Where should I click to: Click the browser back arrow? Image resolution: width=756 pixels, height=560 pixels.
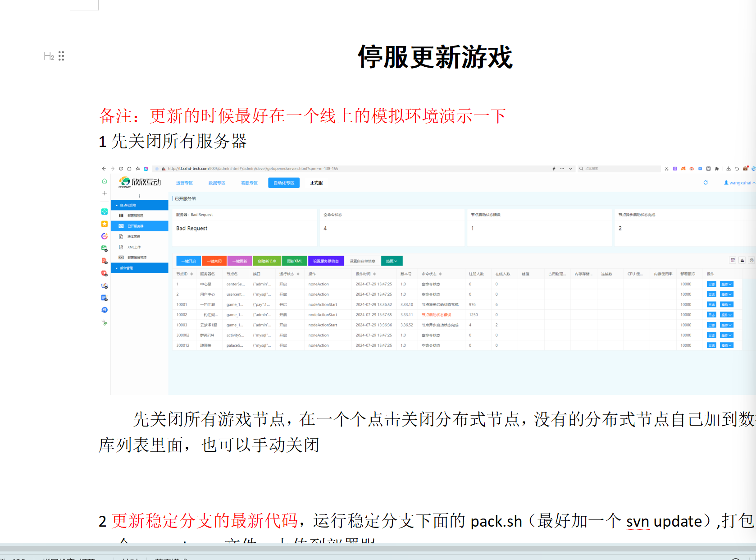(x=104, y=169)
